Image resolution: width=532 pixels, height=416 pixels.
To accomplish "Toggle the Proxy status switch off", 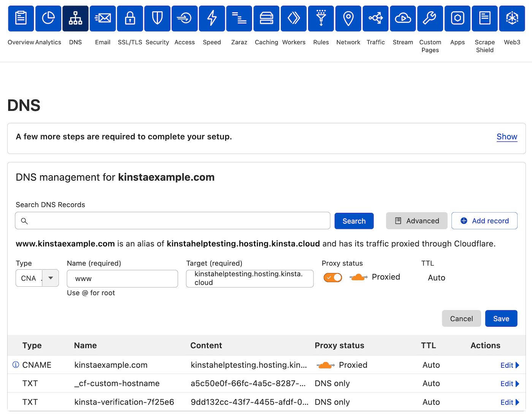I will coord(332,277).
